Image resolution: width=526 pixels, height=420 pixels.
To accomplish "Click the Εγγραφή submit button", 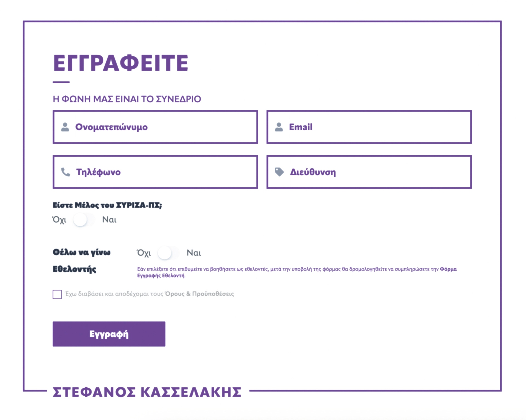I will tap(109, 334).
